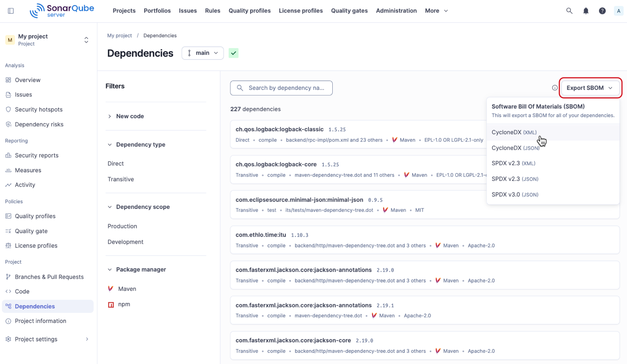Image resolution: width=627 pixels, height=364 pixels.
Task: Click the green quality gate passed checkmark
Action: (234, 53)
